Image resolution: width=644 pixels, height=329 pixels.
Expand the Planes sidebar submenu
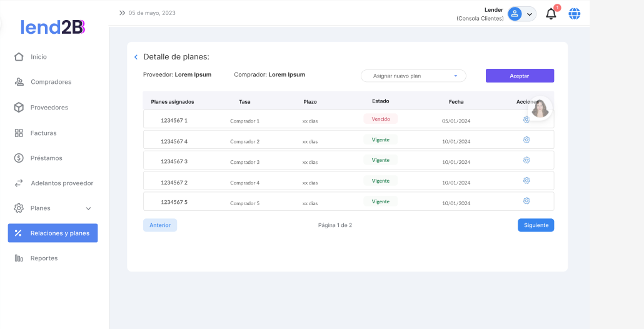pyautogui.click(x=88, y=208)
